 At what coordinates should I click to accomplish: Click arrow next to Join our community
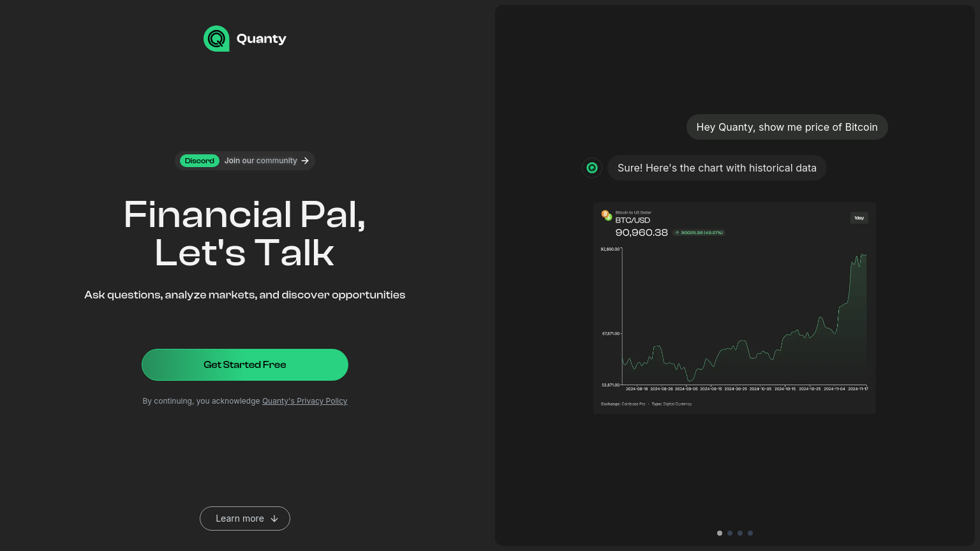305,161
